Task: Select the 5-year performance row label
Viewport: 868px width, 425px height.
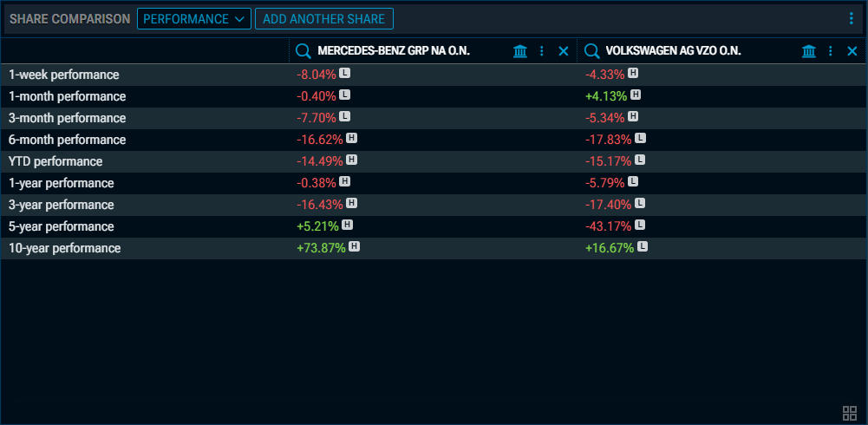Action: pos(61,226)
